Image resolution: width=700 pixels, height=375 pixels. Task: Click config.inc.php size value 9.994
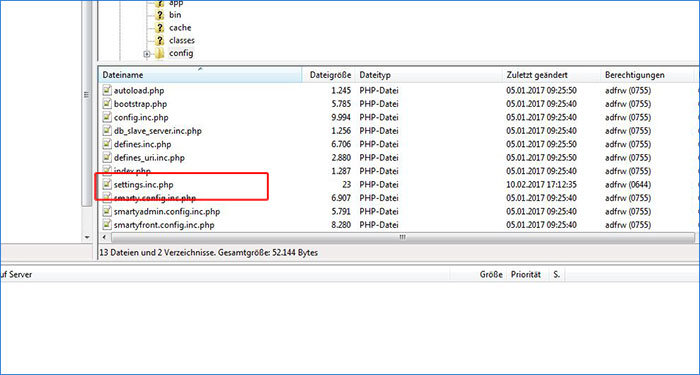click(x=341, y=117)
